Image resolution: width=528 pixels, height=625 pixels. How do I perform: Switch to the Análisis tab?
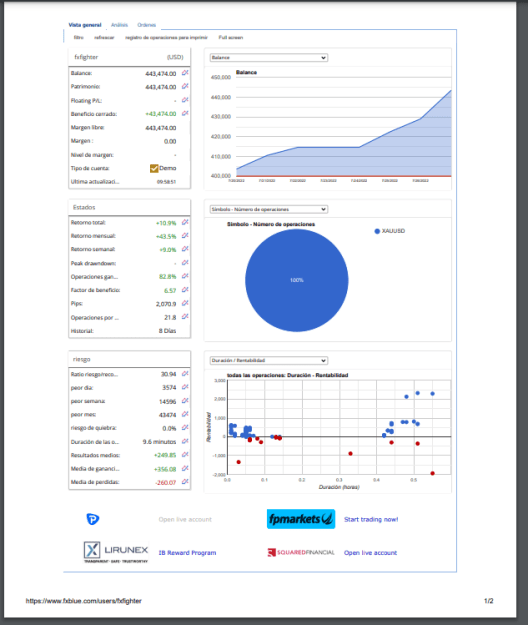click(x=120, y=25)
